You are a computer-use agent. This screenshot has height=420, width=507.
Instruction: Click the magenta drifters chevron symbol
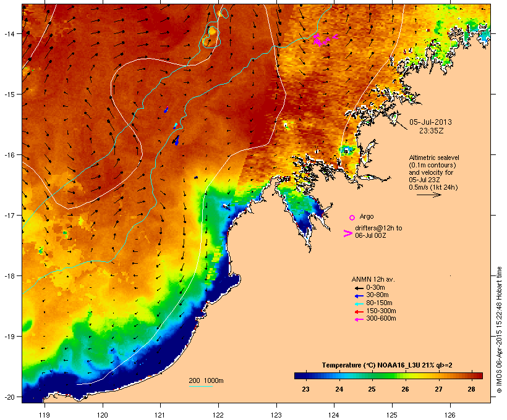[347, 233]
